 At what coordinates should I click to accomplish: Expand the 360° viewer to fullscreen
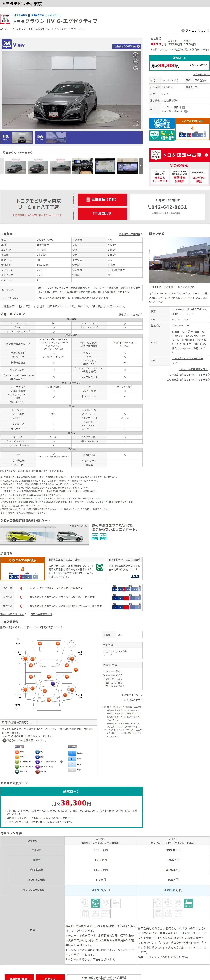(135, 123)
